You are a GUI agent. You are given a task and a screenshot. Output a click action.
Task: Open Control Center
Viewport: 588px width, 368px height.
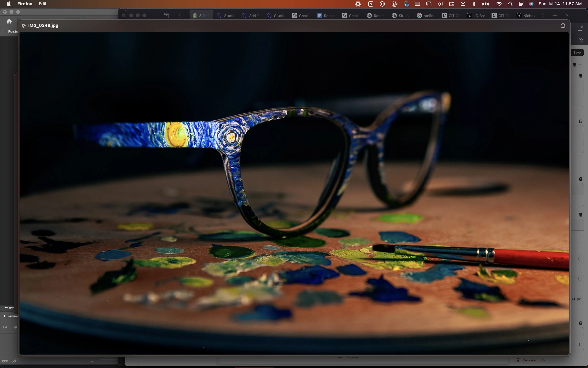[x=521, y=4]
